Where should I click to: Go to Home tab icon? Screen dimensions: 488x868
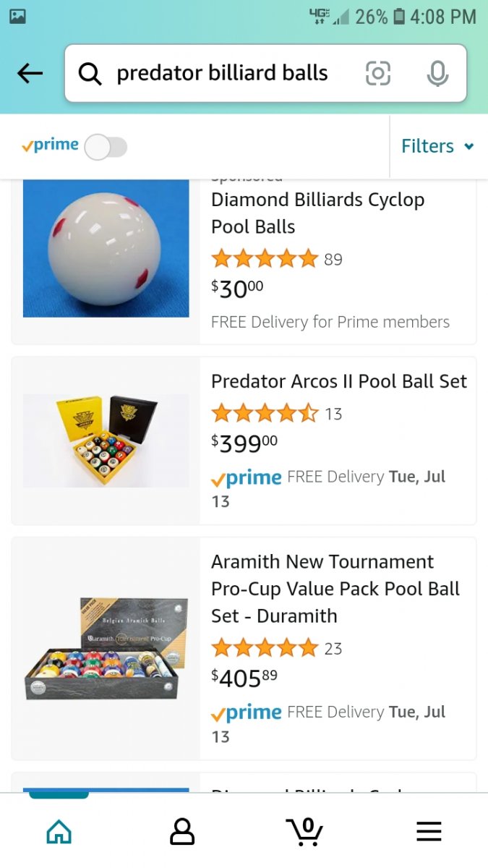pyautogui.click(x=59, y=832)
